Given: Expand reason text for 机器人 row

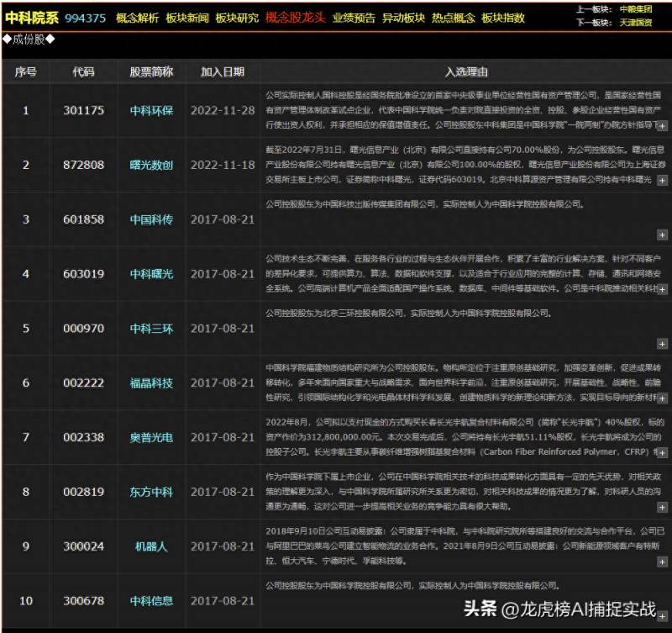Looking at the screenshot, I should coord(662,562).
